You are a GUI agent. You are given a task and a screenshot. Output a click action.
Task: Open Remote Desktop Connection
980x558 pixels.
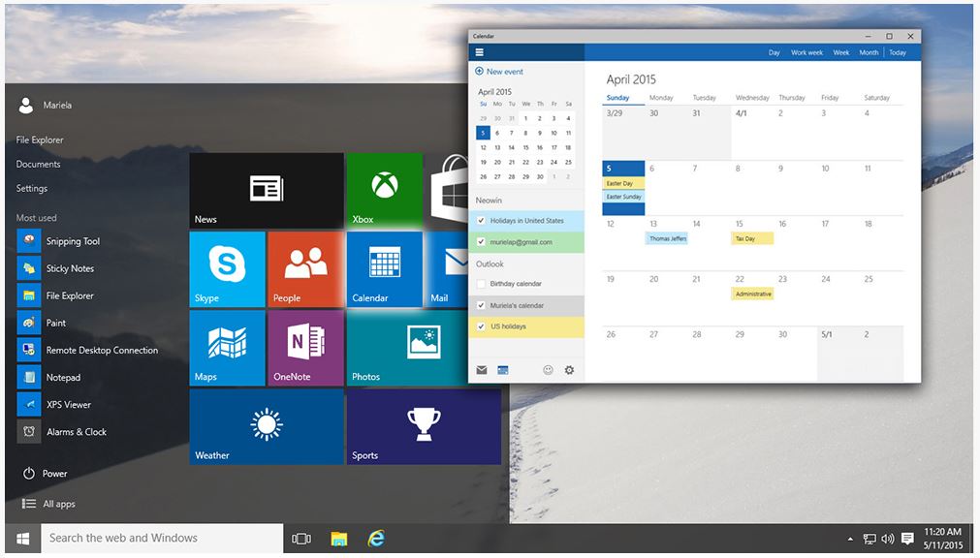[x=88, y=350]
